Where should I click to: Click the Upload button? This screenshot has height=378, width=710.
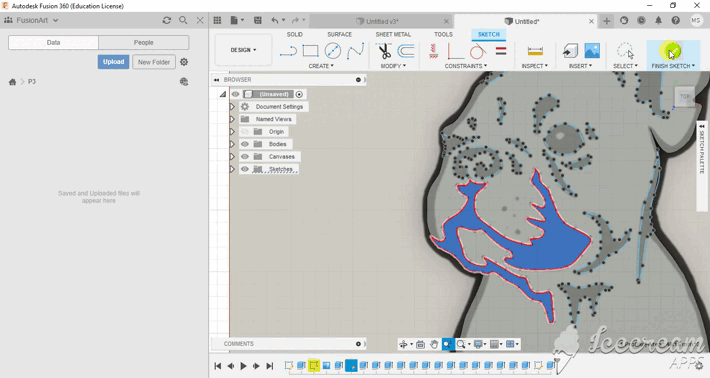coord(113,62)
